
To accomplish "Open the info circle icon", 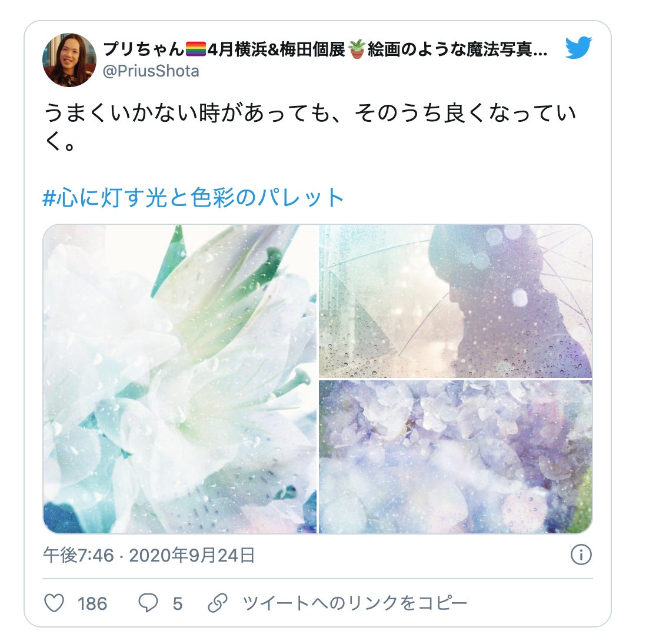I will tap(581, 555).
